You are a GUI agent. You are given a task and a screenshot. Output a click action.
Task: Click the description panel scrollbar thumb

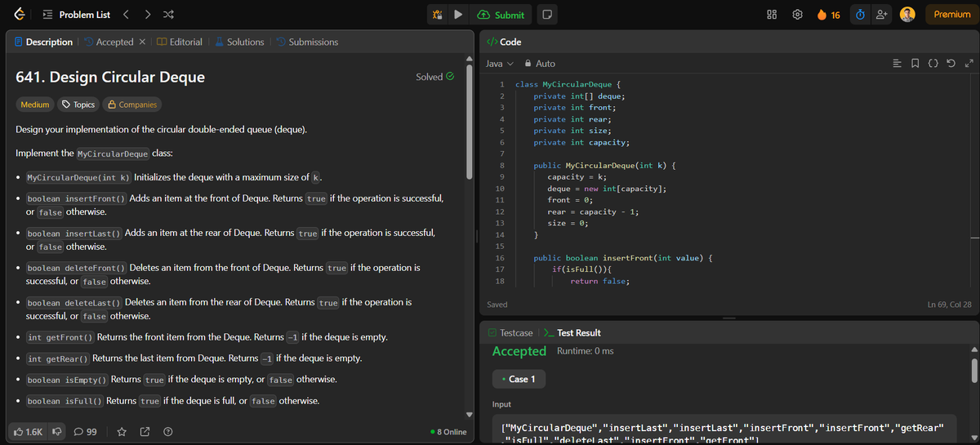[x=469, y=121]
